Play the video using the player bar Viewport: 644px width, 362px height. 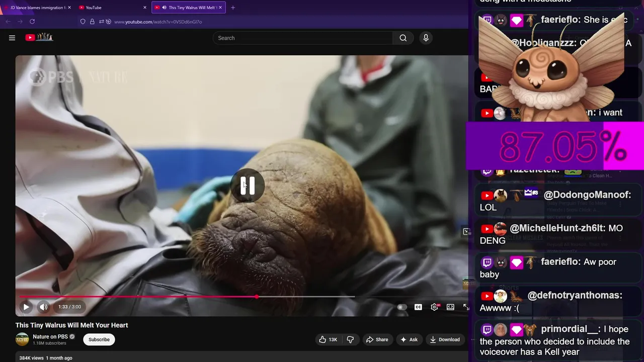tap(26, 307)
